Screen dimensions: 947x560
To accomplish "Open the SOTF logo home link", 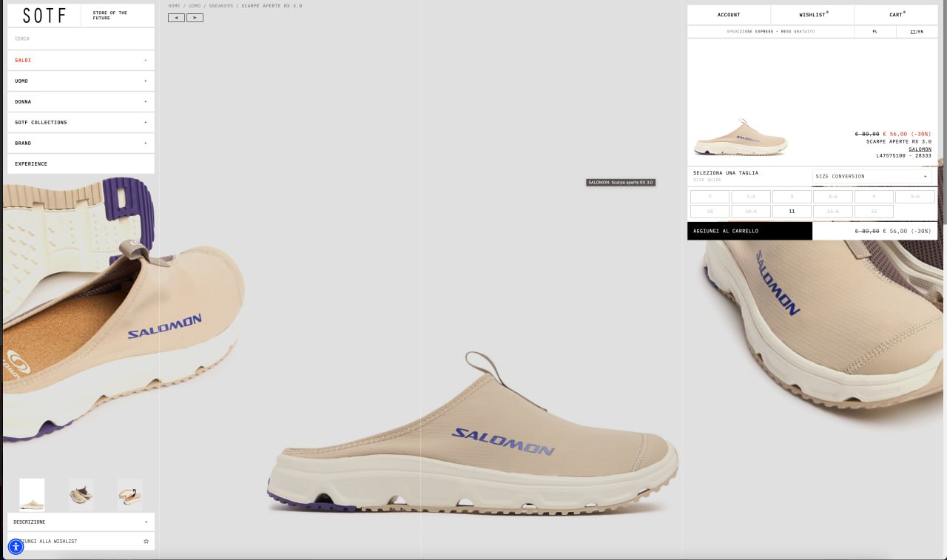I will [x=44, y=15].
